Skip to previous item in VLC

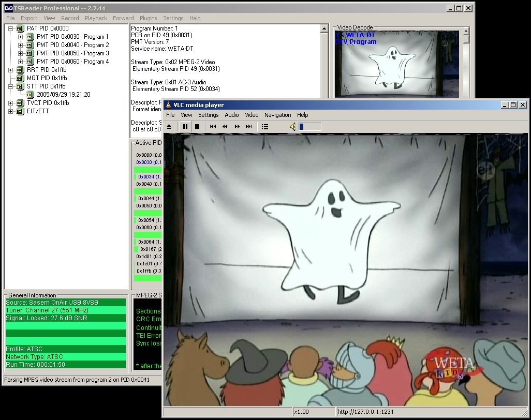(x=213, y=127)
